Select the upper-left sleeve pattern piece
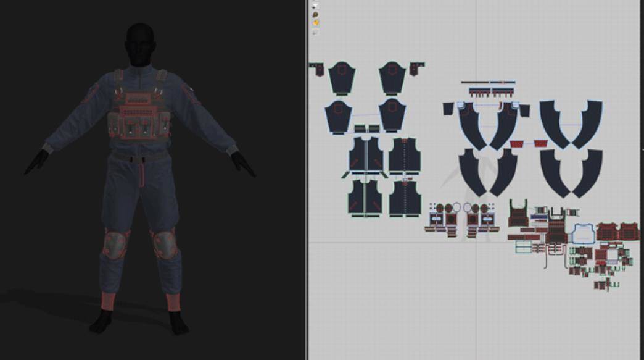Image resolution: width=644 pixels, height=360 pixels. pos(342,78)
